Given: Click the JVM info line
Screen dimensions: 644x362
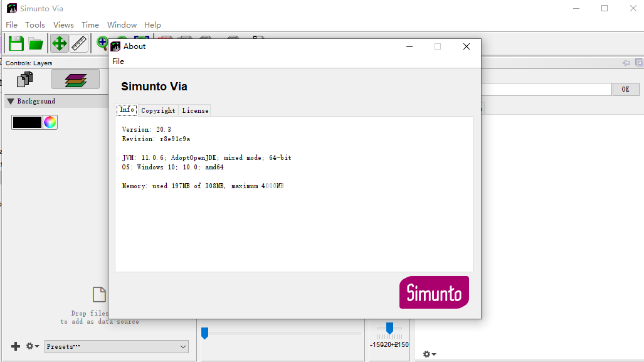Looking at the screenshot, I should (206, 157).
